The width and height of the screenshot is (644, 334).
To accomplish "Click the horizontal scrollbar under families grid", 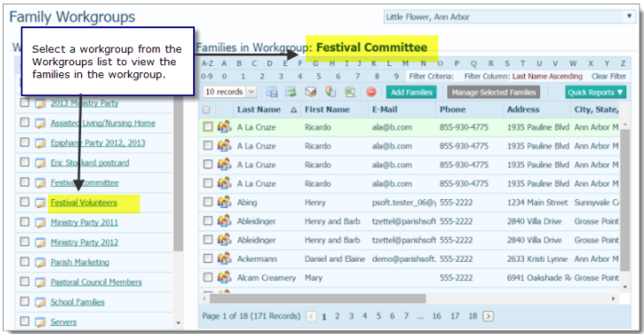I will click(x=318, y=299).
